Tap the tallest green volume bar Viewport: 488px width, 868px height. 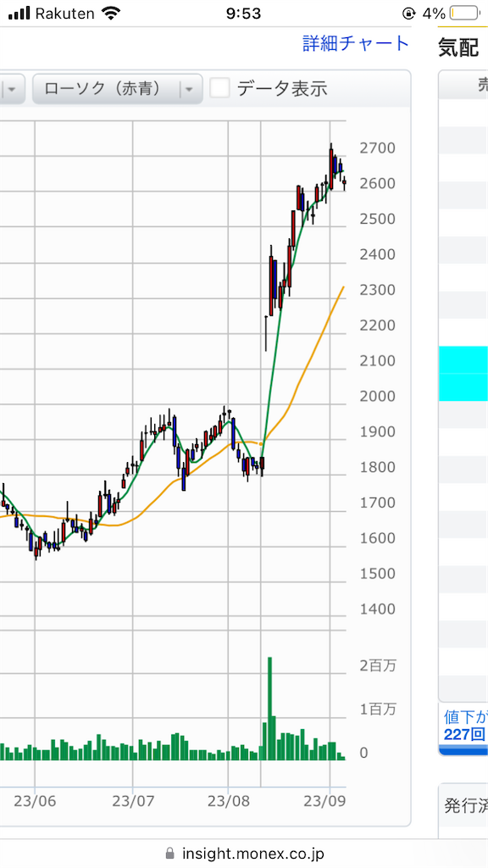point(270,709)
